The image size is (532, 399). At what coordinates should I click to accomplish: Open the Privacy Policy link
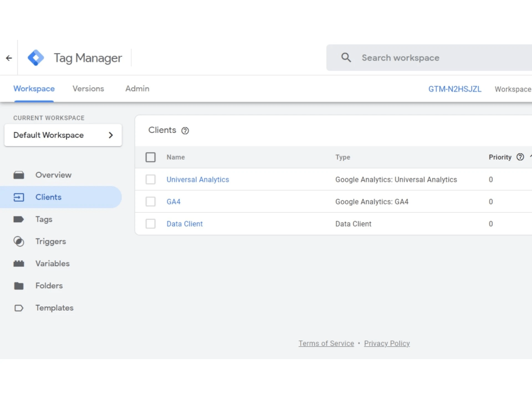[387, 343]
